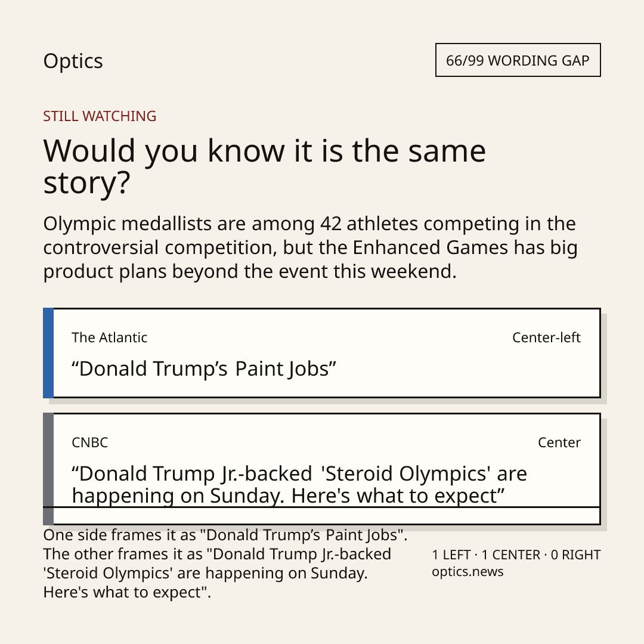Click the Center-left bias label
Viewport: 644px width, 644px height.
coord(546,337)
